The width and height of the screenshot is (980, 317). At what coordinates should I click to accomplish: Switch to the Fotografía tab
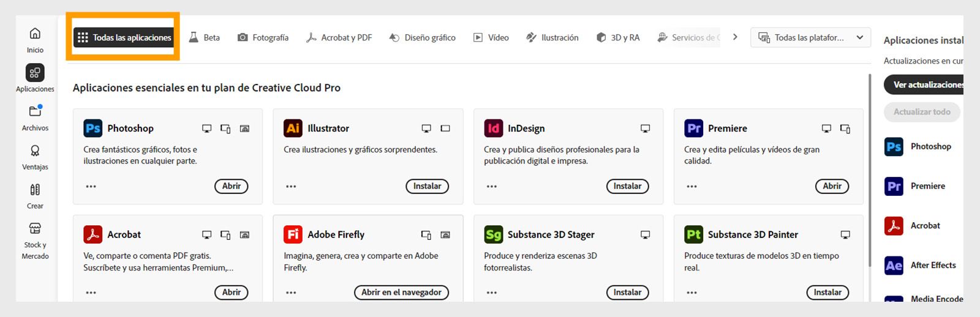[x=263, y=37]
